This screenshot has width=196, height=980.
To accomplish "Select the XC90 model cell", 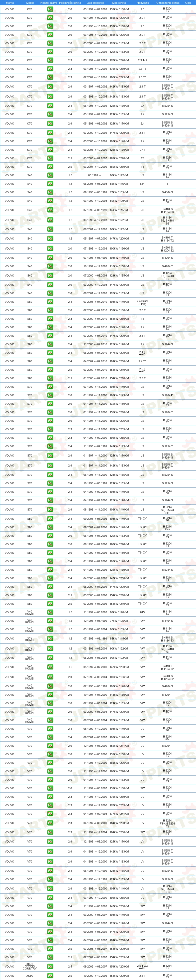I will pos(30,975).
